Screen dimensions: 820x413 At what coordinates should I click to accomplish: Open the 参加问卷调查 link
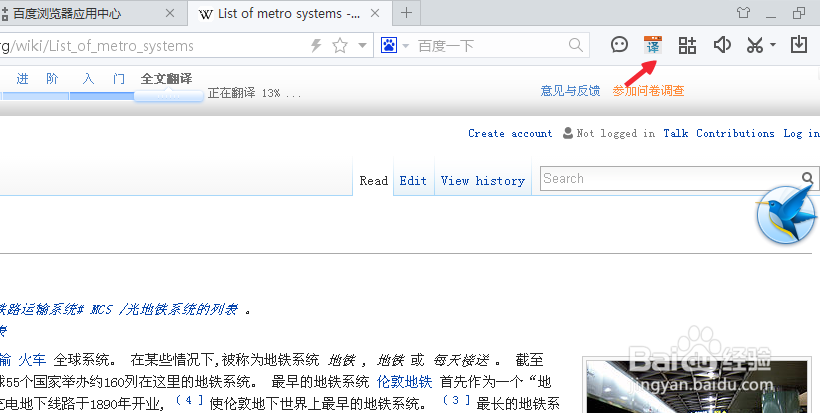(648, 91)
